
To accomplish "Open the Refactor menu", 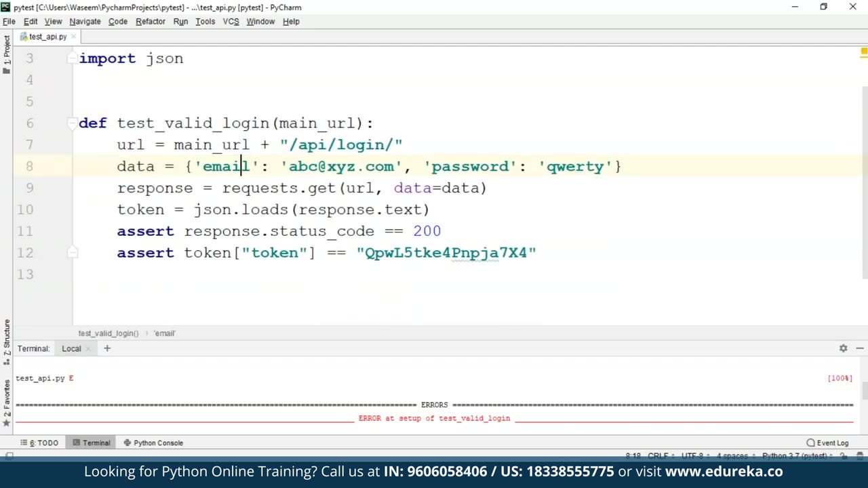I will 151,21.
